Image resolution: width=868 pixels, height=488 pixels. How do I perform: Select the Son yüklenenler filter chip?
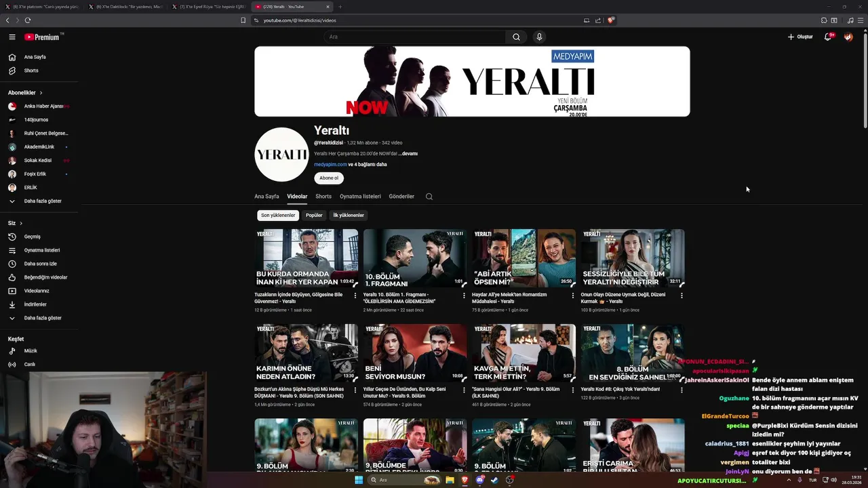pyautogui.click(x=278, y=216)
